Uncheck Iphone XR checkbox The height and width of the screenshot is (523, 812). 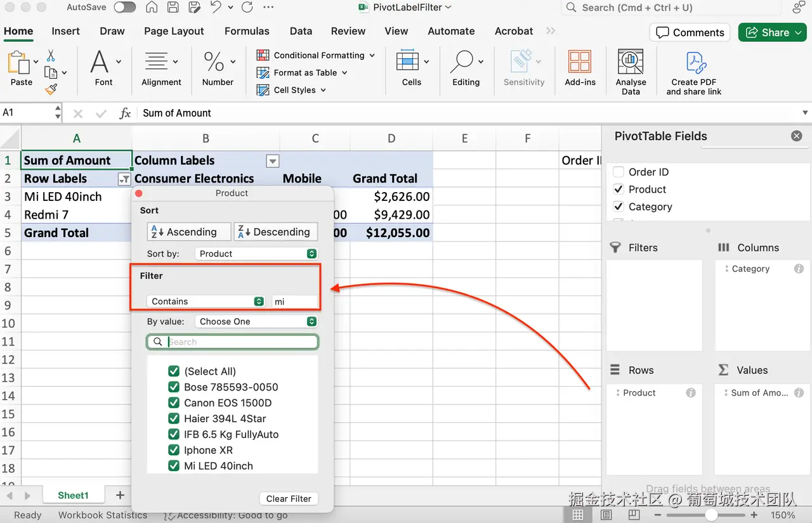click(173, 451)
